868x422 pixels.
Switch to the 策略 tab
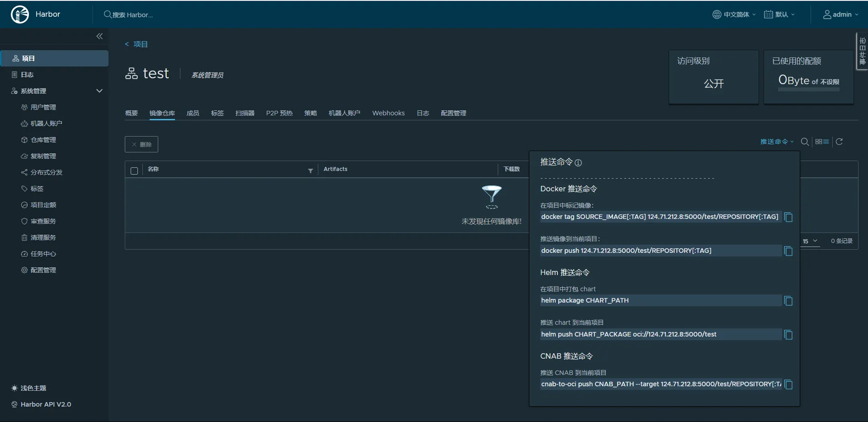(x=311, y=113)
